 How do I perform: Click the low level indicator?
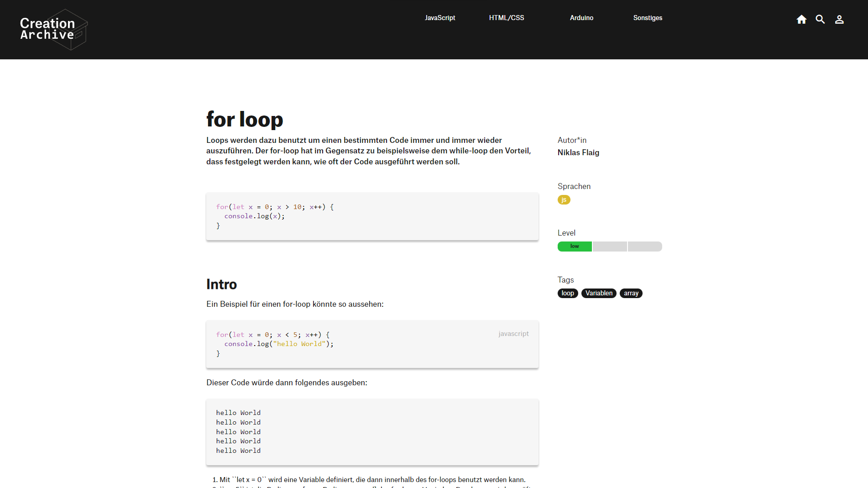point(574,246)
